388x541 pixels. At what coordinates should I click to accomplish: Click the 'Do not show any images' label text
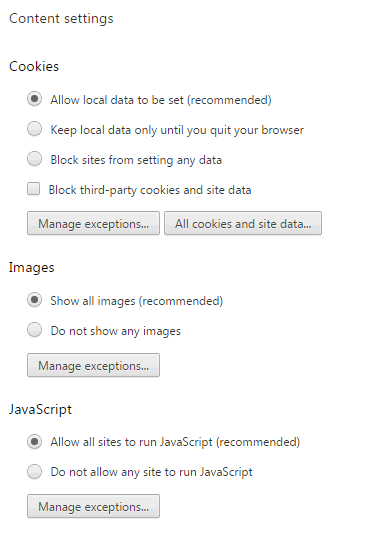116,331
